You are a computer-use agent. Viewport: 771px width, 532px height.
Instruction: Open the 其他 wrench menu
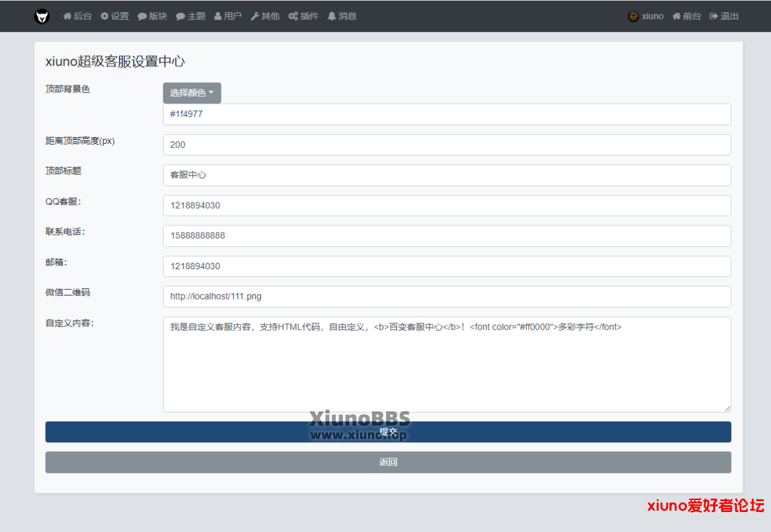click(265, 16)
